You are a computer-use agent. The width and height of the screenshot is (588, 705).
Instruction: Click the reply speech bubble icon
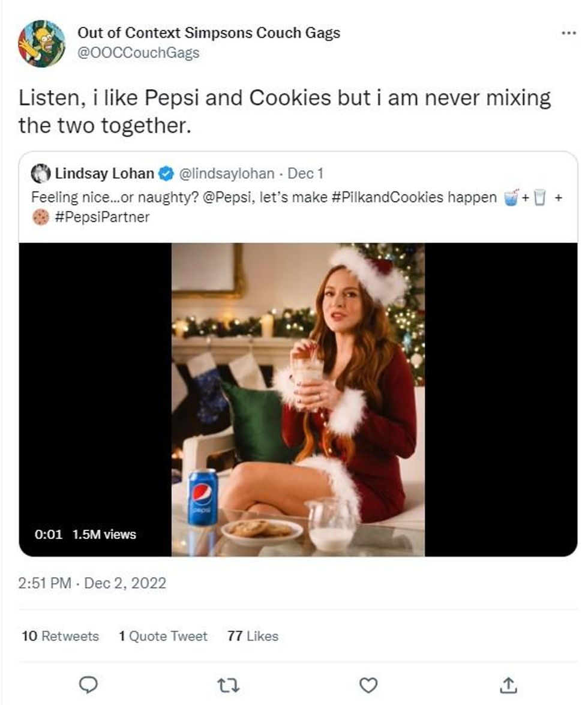[88, 684]
